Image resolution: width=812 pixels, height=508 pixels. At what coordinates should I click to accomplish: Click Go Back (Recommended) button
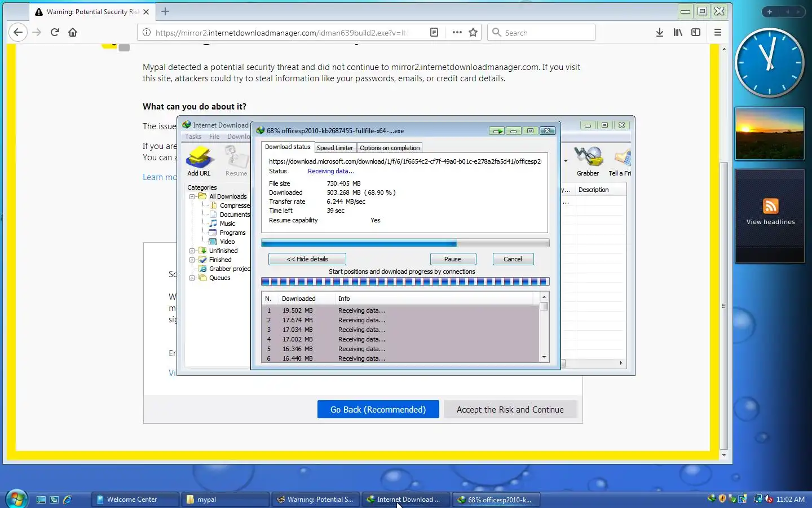coord(378,409)
